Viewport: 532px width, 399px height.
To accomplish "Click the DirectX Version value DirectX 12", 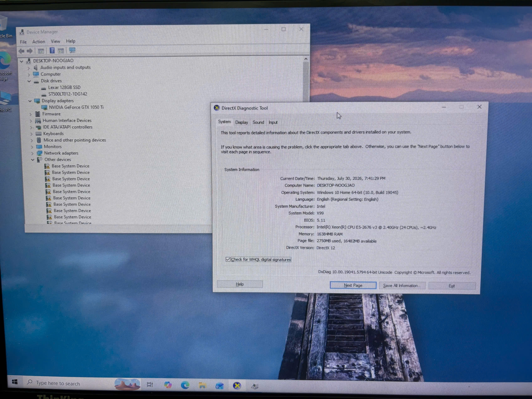I will 326,248.
